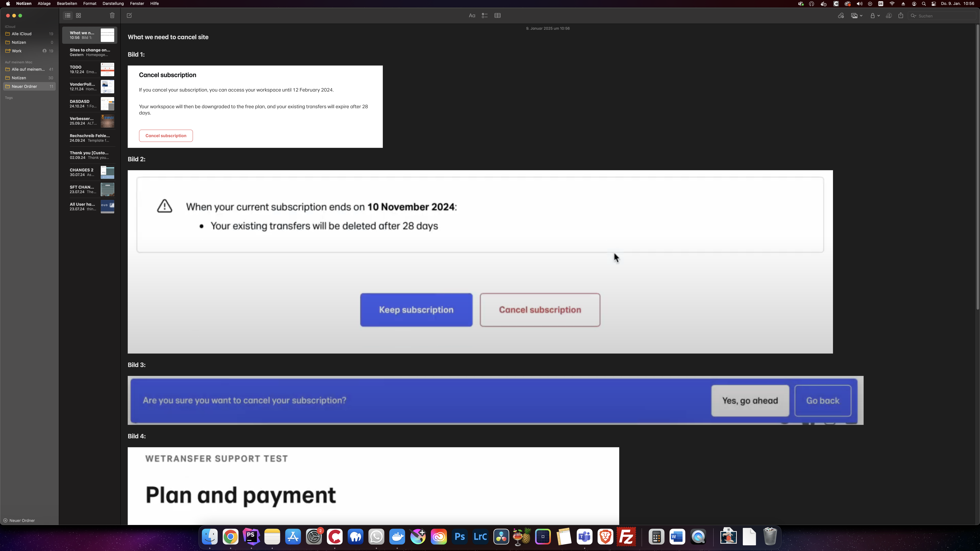Open Microsoft Teams from the dock
This screenshot has width=980, height=551.
pyautogui.click(x=584, y=537)
